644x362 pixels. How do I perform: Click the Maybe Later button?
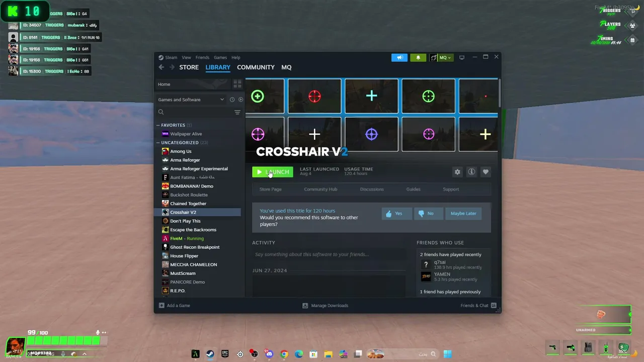[x=463, y=214]
